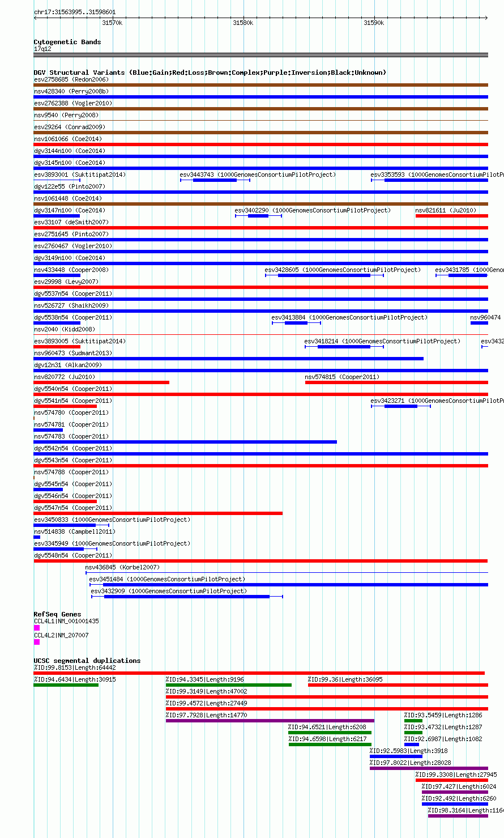Click the blue esv3413884 variant glyph
Viewport: 504px width, 838px height.
pyautogui.click(x=296, y=323)
